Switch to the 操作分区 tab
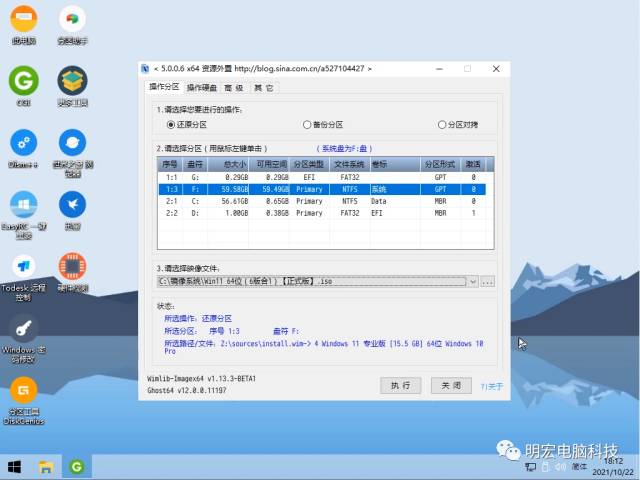Image resolution: width=640 pixels, height=480 pixels. [164, 87]
